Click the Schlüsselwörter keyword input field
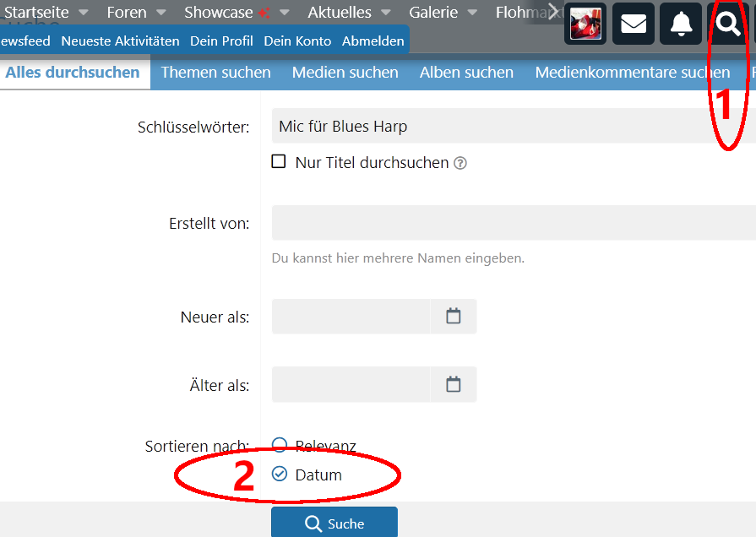The image size is (756, 537). click(x=514, y=126)
